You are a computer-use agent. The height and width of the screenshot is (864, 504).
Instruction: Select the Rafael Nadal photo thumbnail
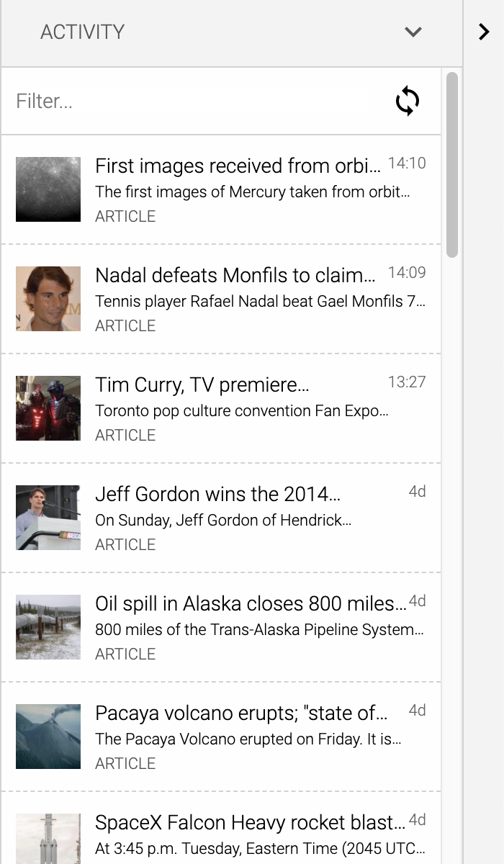point(48,299)
